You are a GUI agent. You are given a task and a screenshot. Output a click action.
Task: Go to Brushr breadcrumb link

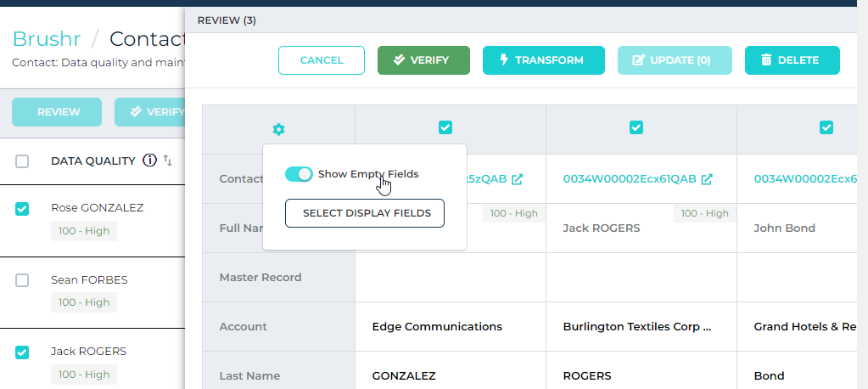tap(46, 38)
